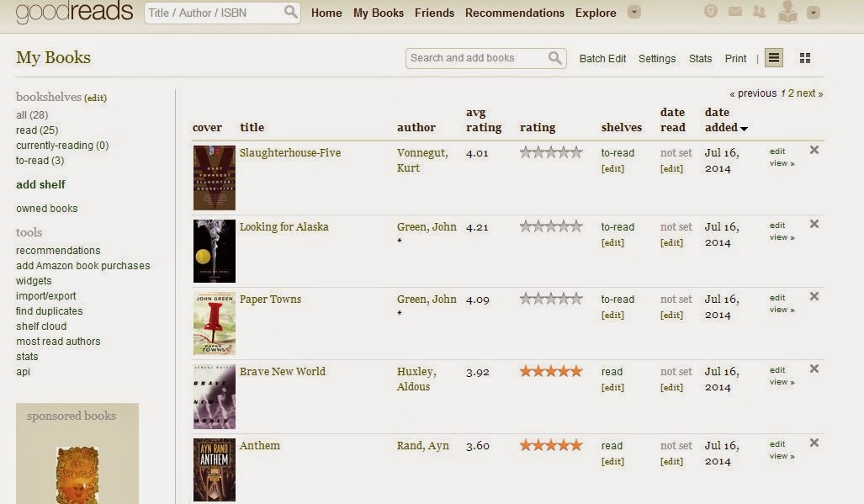Viewport: 864px width, 504px height.
Task: Switch to list view icon
Action: [774, 58]
